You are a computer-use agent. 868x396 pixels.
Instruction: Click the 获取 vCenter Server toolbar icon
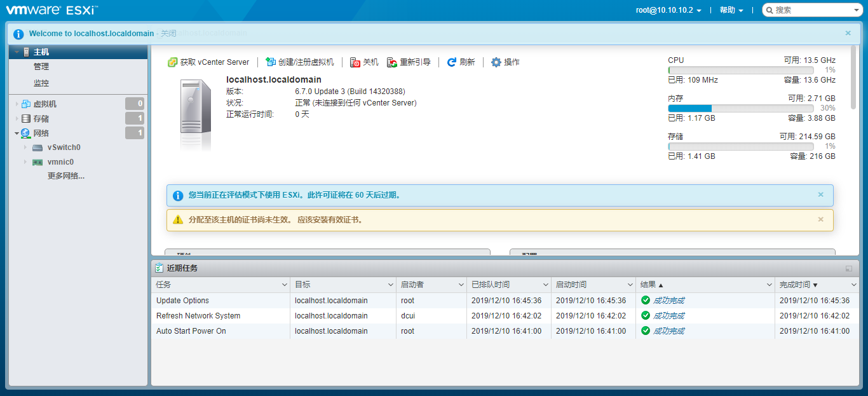click(x=172, y=62)
